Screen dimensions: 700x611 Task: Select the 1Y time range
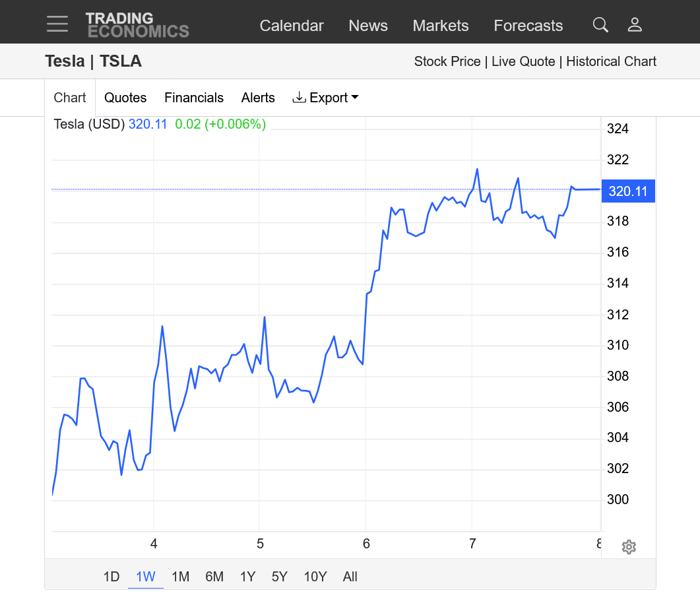[248, 577]
